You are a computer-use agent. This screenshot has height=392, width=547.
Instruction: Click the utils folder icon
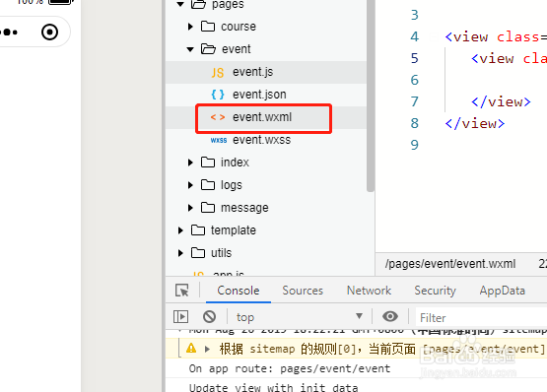click(198, 252)
